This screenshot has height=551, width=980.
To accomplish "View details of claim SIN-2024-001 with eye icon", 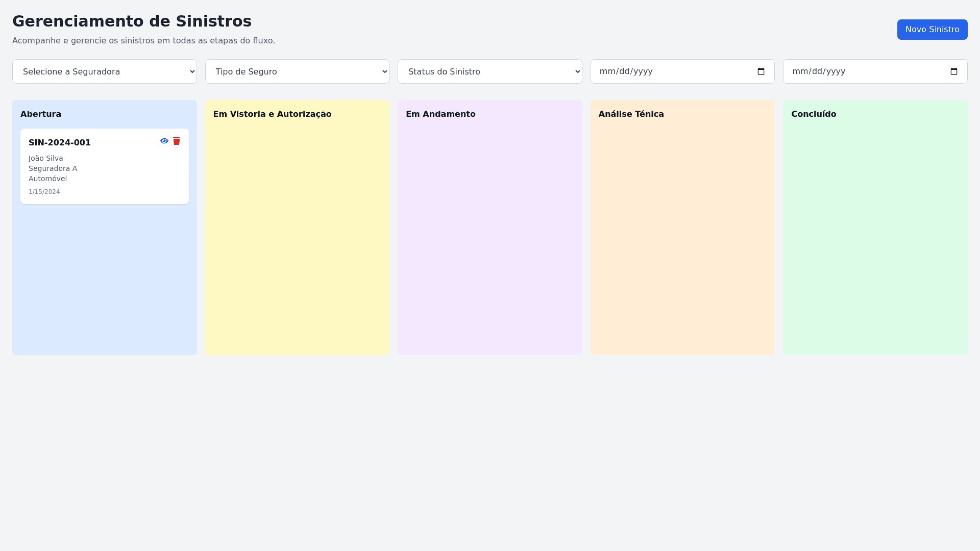I will tap(164, 141).
